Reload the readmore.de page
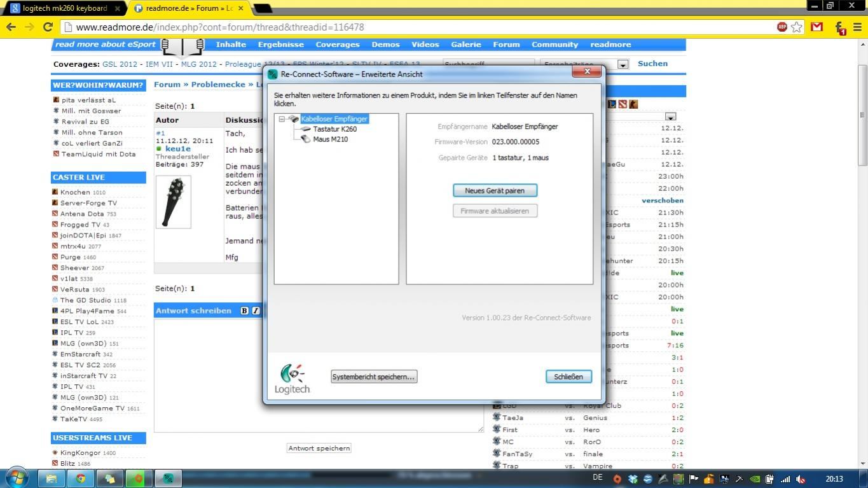Image resolution: width=868 pixels, height=488 pixels. click(48, 27)
